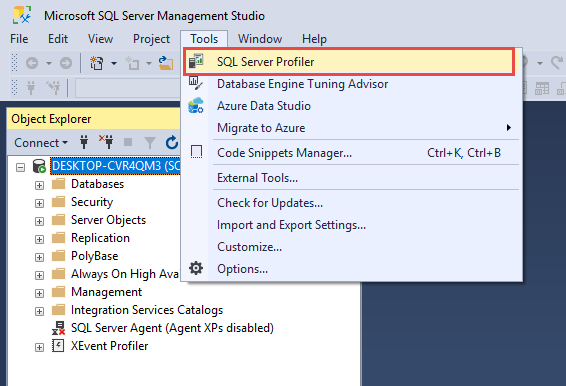Choose Check for Updates...
This screenshot has height=386, width=566.
pyautogui.click(x=352, y=203)
